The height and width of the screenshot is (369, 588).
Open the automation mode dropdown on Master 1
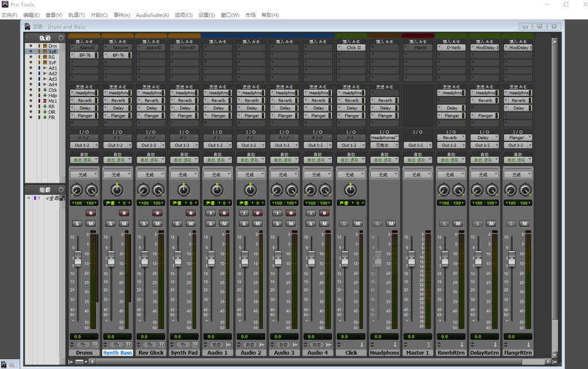click(x=418, y=160)
